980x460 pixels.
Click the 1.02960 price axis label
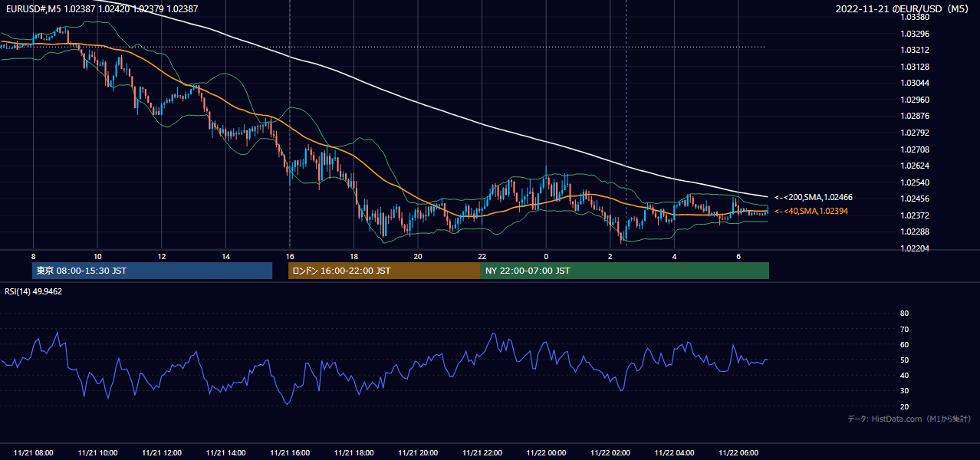pos(916,100)
